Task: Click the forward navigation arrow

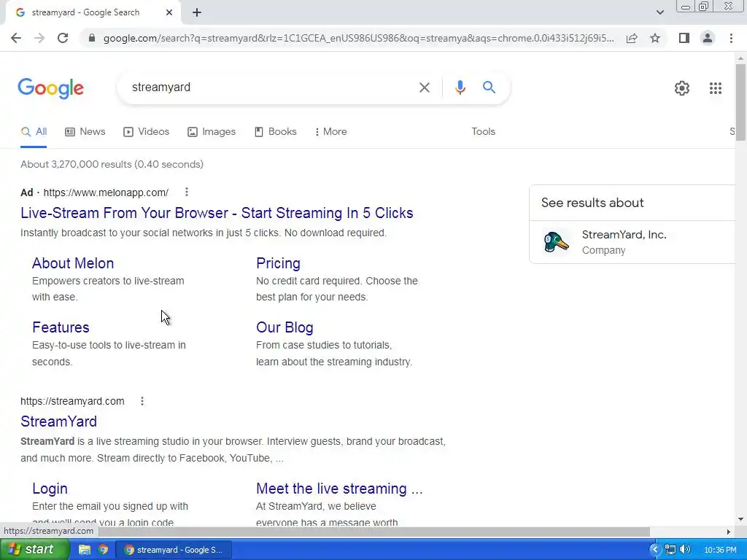Action: point(39,38)
